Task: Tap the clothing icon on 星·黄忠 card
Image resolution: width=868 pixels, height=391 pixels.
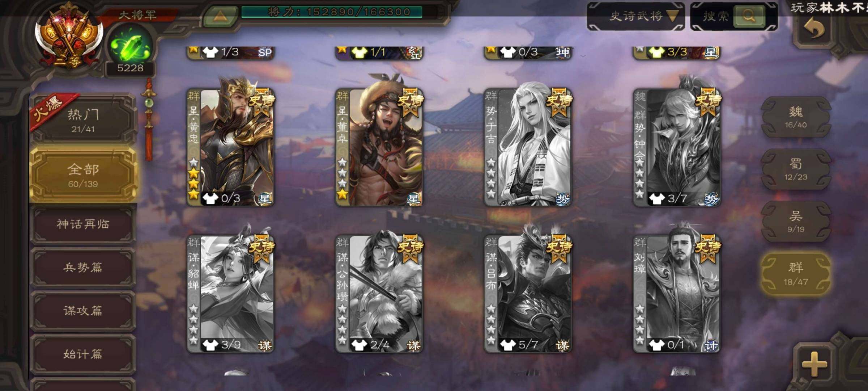Action: 210,198
